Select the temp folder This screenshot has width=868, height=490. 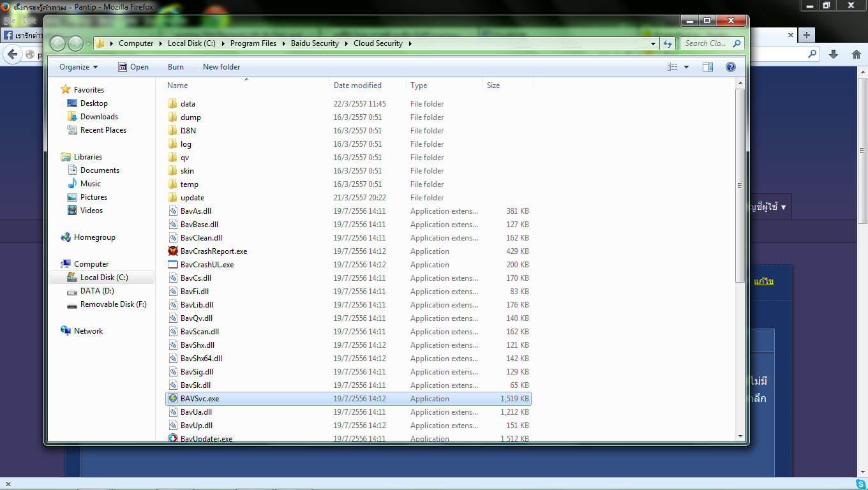pyautogui.click(x=189, y=184)
